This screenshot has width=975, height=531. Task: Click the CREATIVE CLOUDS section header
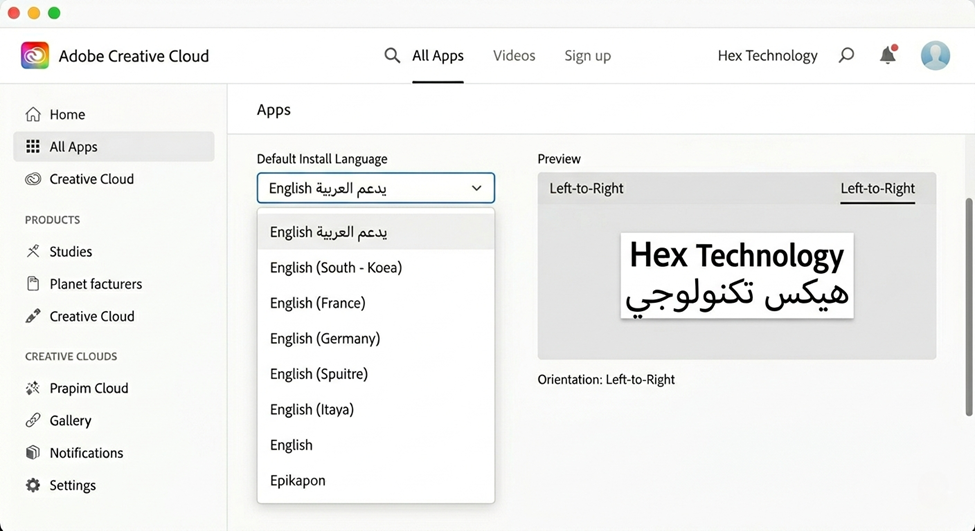71,356
